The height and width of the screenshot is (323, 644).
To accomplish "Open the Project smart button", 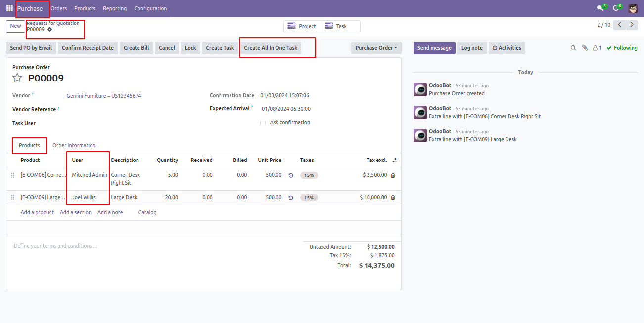I will pos(302,26).
